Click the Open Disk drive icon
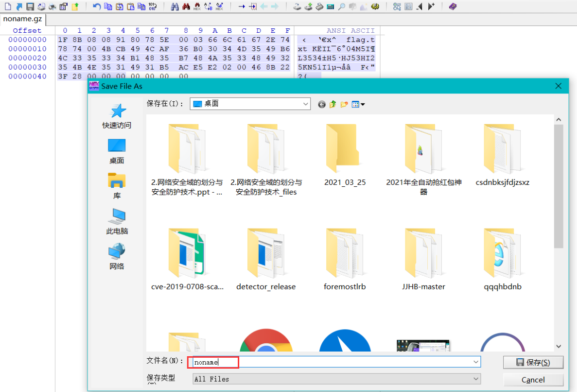Screen dimensions: 577x392 click(297, 6)
